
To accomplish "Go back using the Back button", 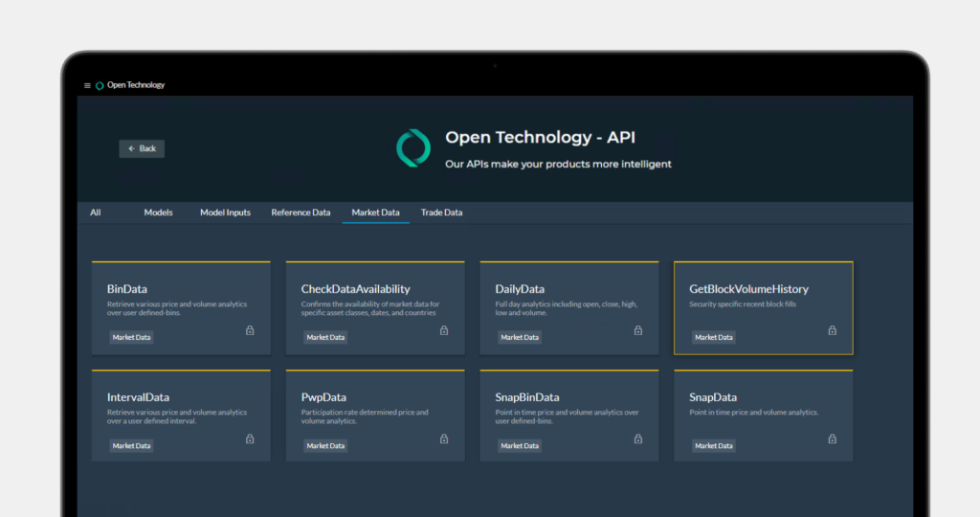I will pos(142,148).
